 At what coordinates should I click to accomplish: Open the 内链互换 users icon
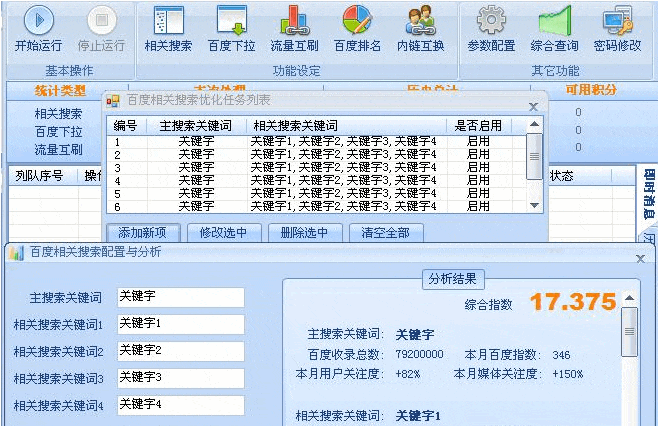pyautogui.click(x=420, y=20)
